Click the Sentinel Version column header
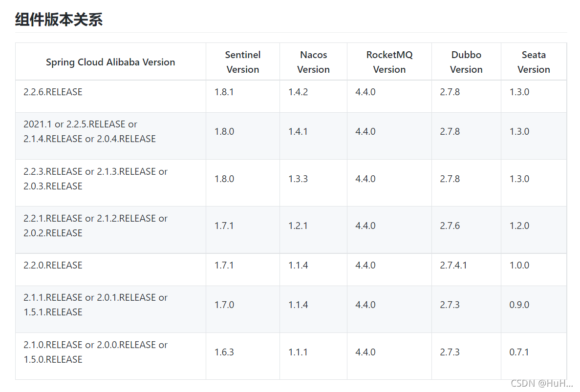This screenshot has width=580, height=392. click(242, 62)
